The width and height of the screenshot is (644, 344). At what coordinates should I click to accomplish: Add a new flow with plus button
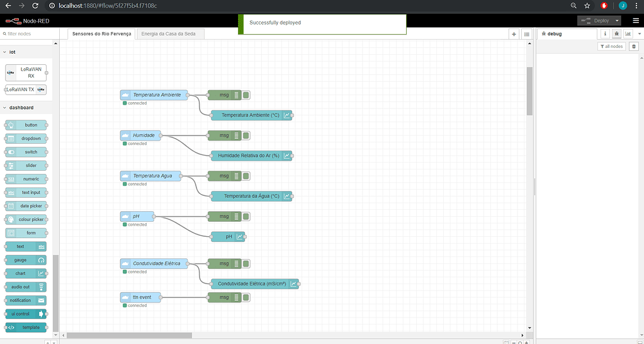(514, 34)
